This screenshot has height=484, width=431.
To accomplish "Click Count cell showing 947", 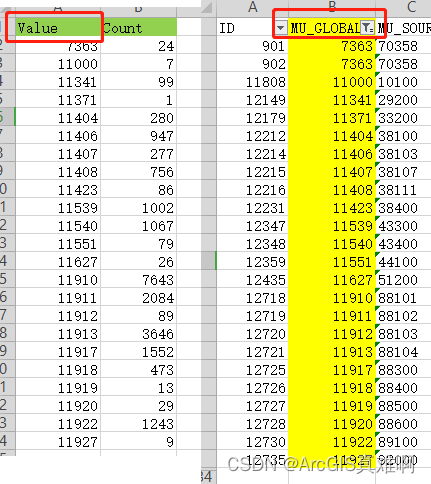I will pos(139,136).
